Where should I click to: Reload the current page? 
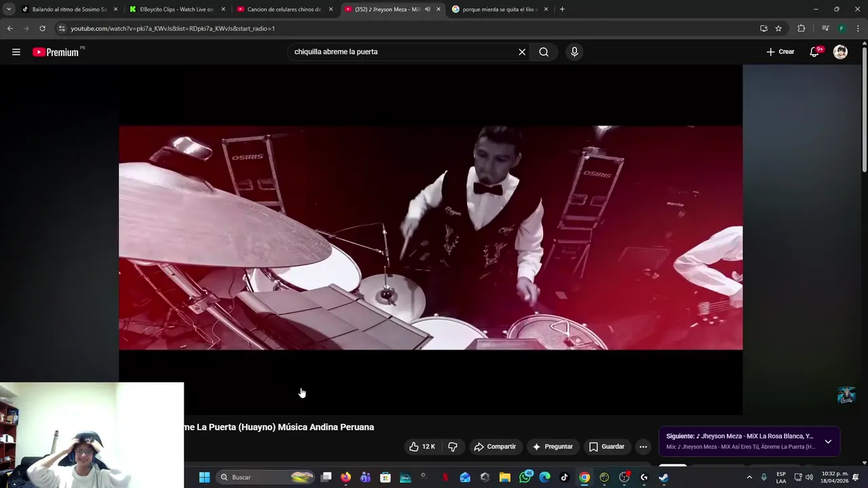click(42, 28)
